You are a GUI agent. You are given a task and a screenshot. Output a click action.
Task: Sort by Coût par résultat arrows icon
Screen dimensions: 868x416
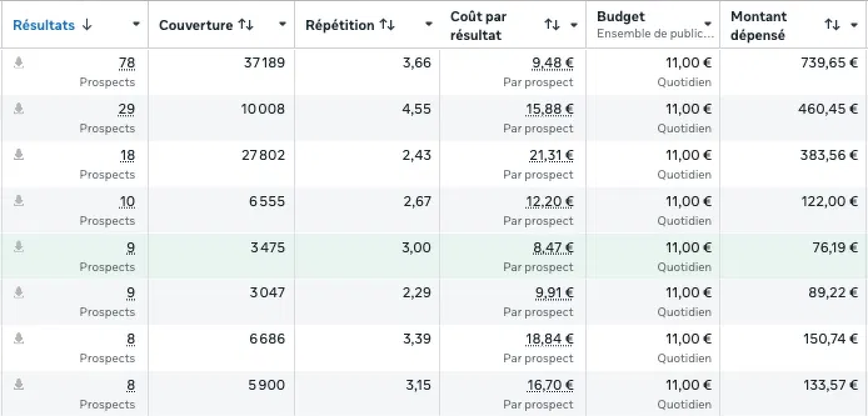click(552, 25)
